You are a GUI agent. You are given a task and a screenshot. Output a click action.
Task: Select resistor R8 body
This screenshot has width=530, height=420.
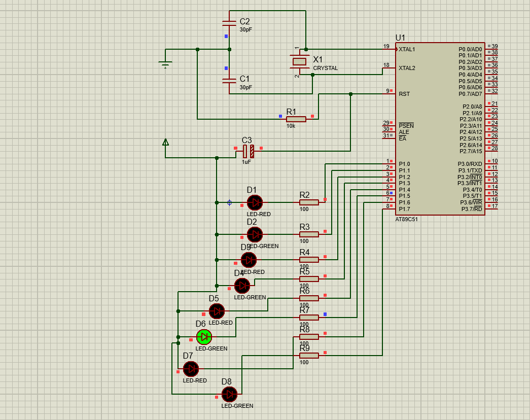(309, 337)
